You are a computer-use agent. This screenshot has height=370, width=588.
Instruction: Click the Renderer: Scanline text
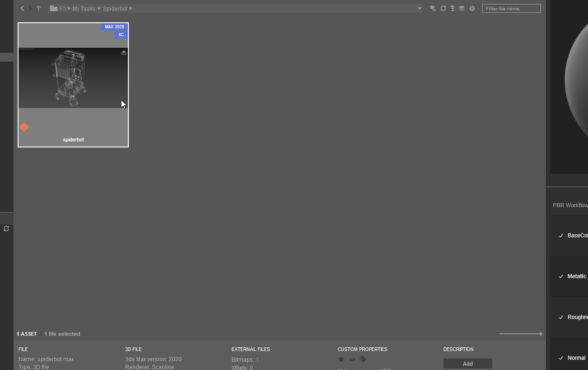tap(150, 367)
